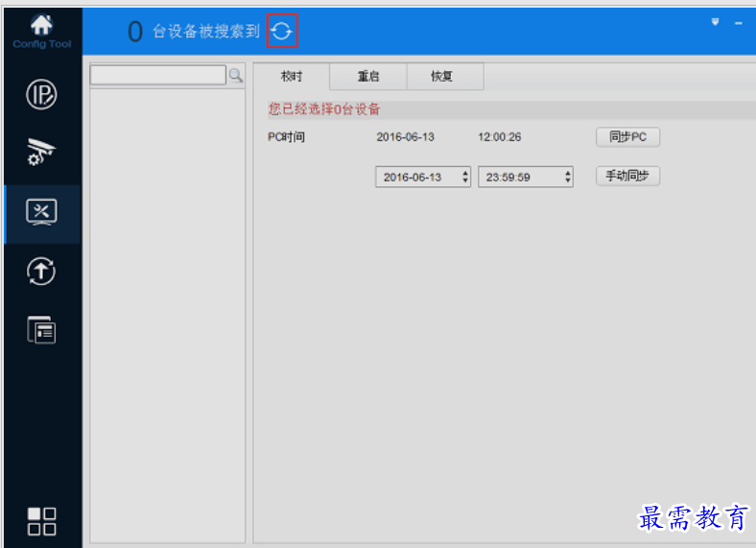
Task: Click the PC date text 2016-06-13
Action: click(x=405, y=137)
